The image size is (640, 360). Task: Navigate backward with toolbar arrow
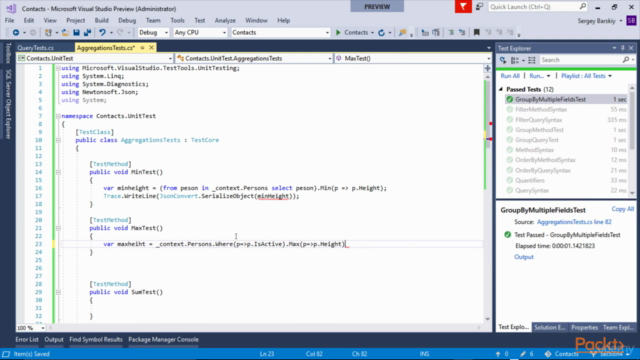[x=16, y=33]
